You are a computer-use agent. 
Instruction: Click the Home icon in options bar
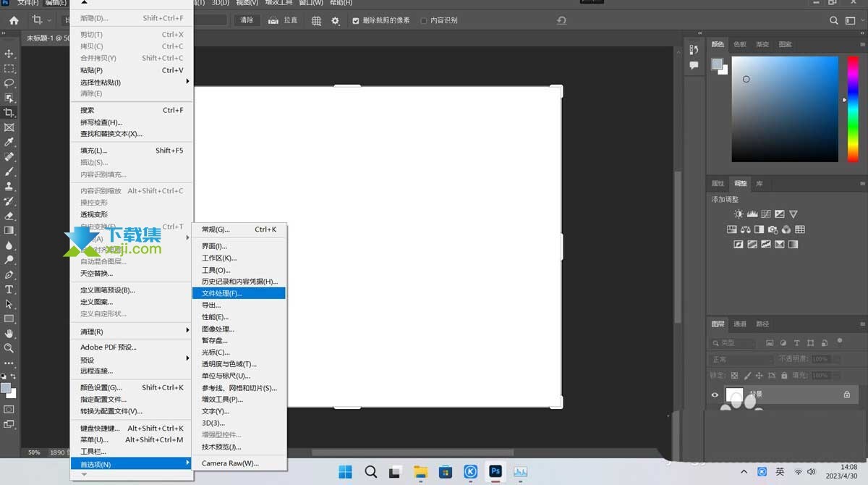pos(14,20)
